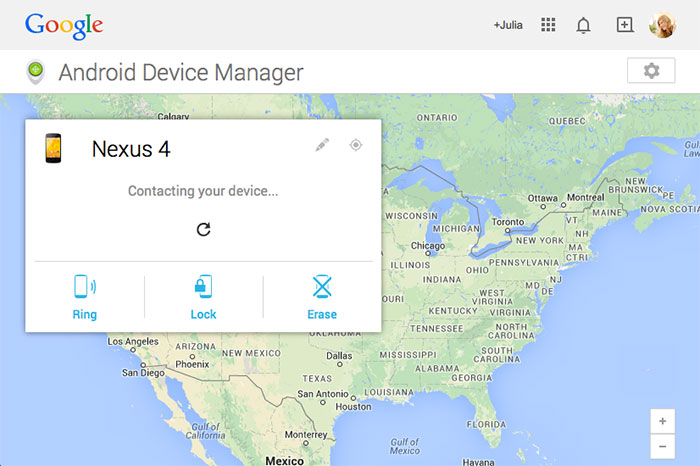Click the Google logo
This screenshot has width=700, height=466.
tap(64, 25)
